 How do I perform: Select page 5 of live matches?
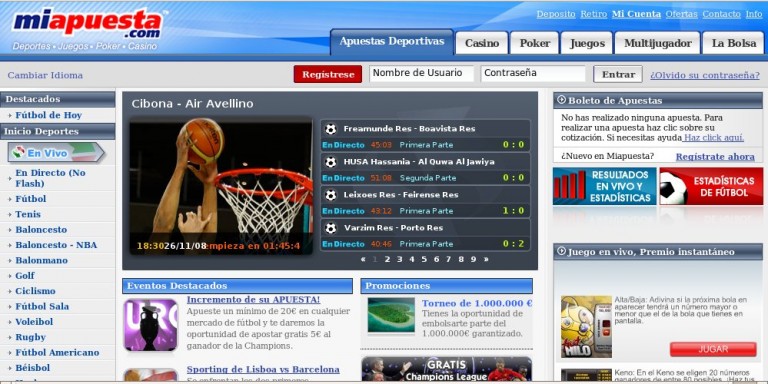[x=424, y=259]
